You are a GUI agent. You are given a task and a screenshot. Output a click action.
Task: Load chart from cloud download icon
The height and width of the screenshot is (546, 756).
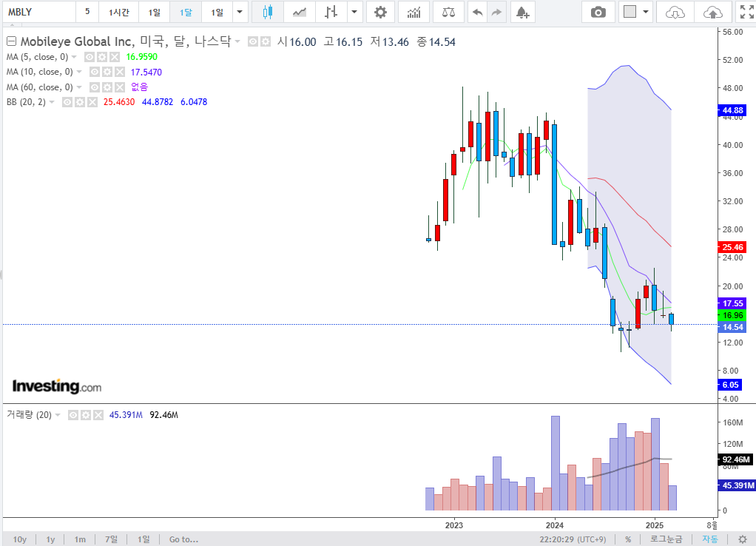pyautogui.click(x=675, y=12)
